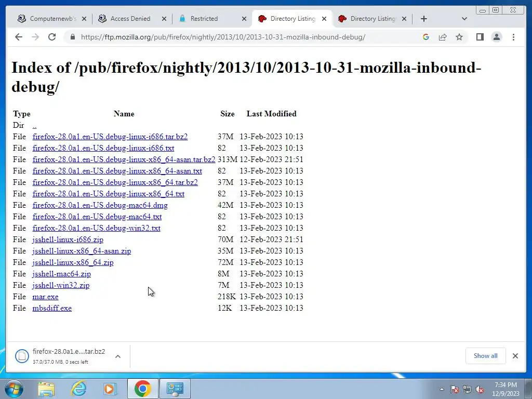Go back to the previous page
The height and width of the screenshot is (399, 532).
pos(19,37)
